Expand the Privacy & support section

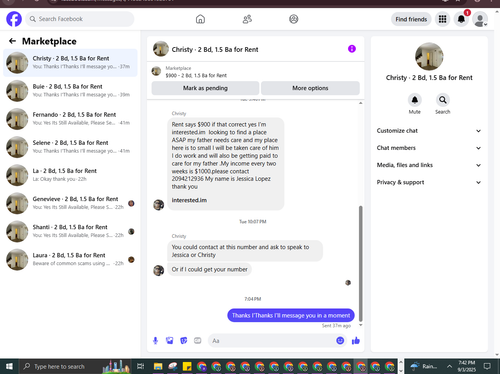[x=429, y=182]
